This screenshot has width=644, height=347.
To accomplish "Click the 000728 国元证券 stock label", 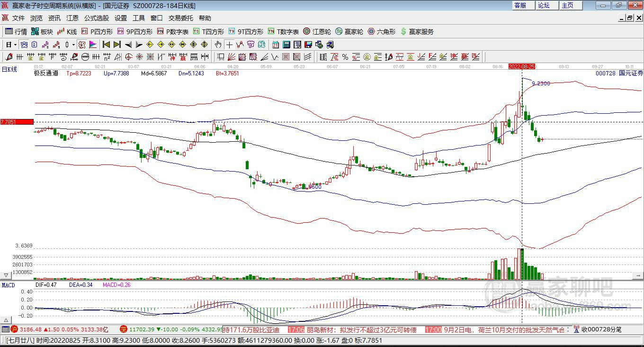I will (x=619, y=73).
